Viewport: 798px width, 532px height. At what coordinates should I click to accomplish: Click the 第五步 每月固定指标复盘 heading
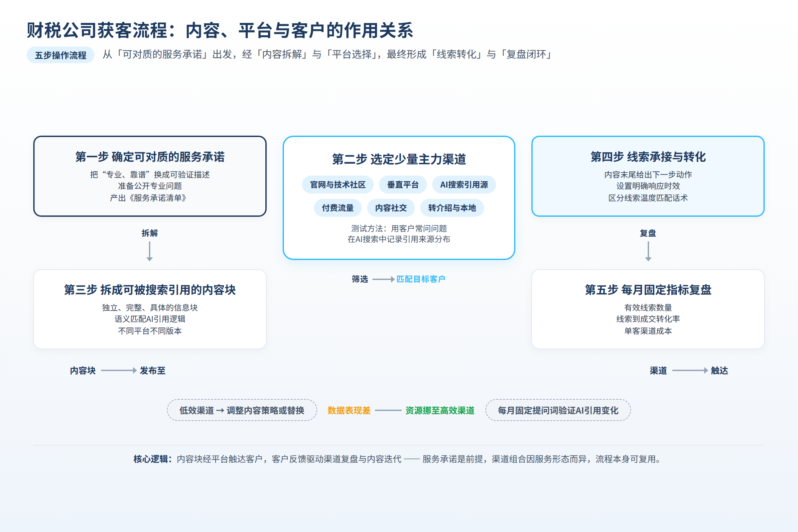[x=648, y=290]
